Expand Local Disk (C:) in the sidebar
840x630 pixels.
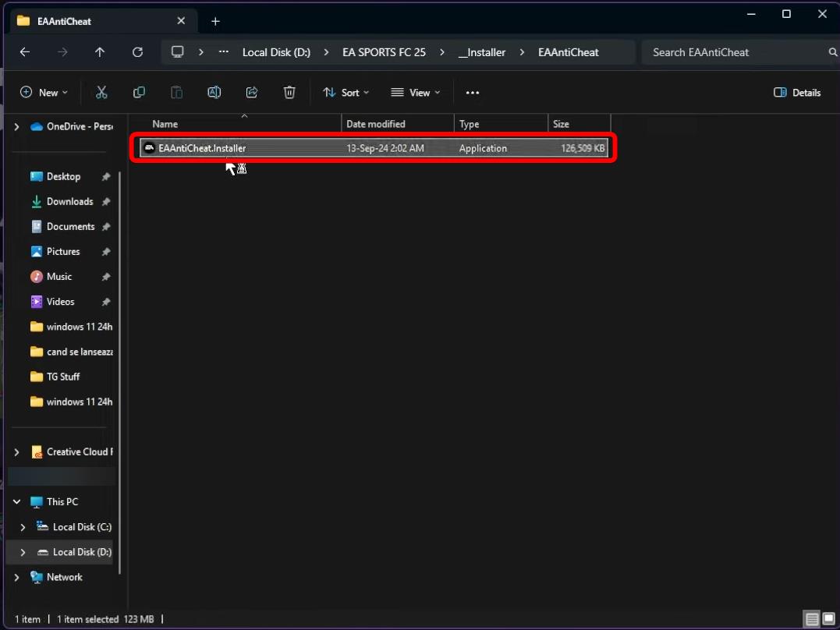[23, 527]
